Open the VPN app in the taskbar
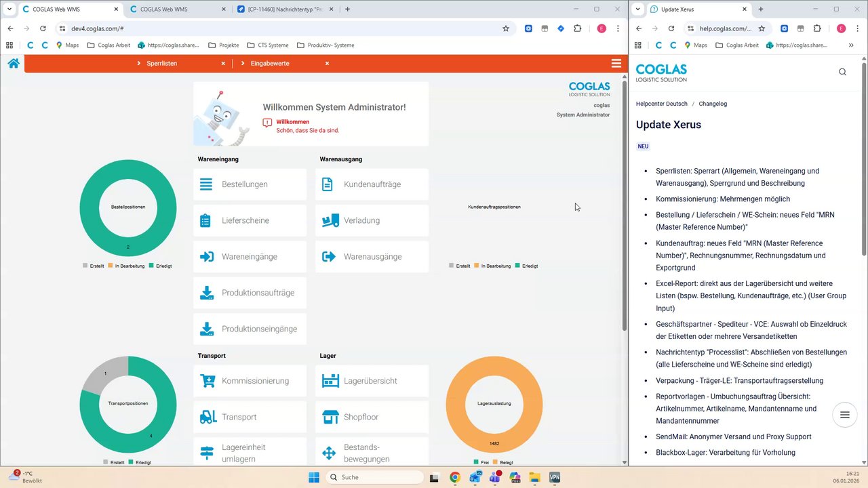Screen dimensions: 868x488 pos(555,477)
